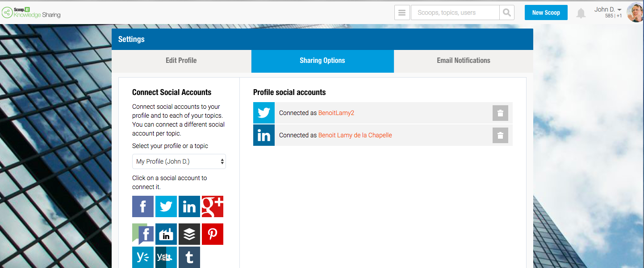Click the 'Select your profile or a topic' label
The width and height of the screenshot is (644, 268).
(170, 146)
